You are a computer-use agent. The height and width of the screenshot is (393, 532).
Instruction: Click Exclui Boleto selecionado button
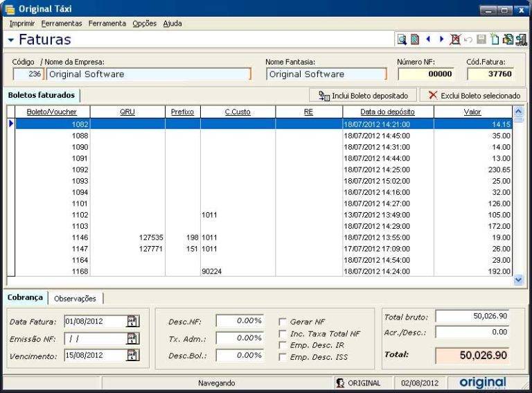coord(475,96)
